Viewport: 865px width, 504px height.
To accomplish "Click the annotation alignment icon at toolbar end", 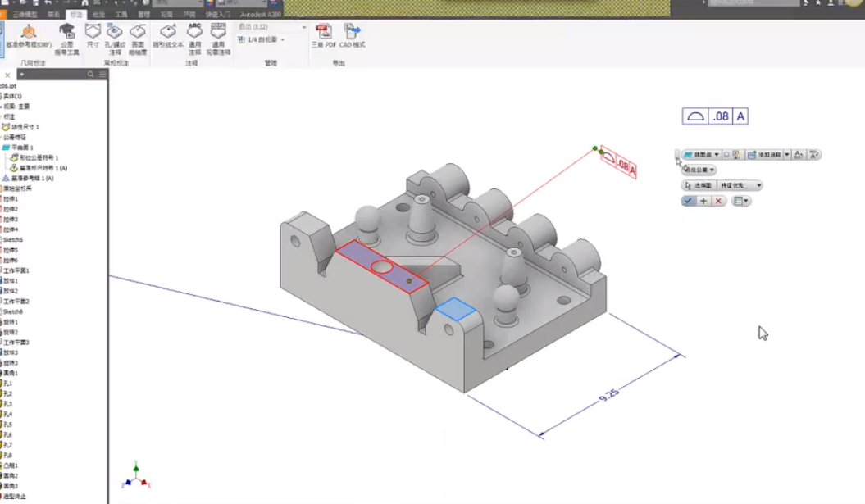I will [813, 154].
